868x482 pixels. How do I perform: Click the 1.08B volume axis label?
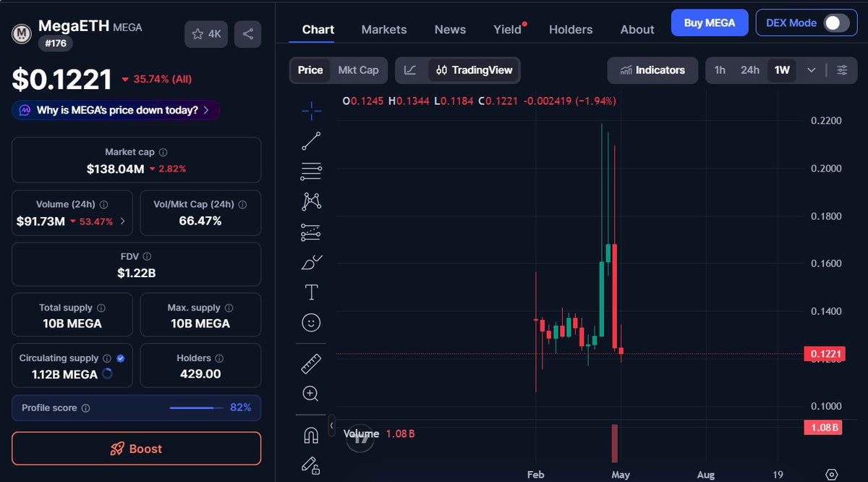pyautogui.click(x=825, y=427)
